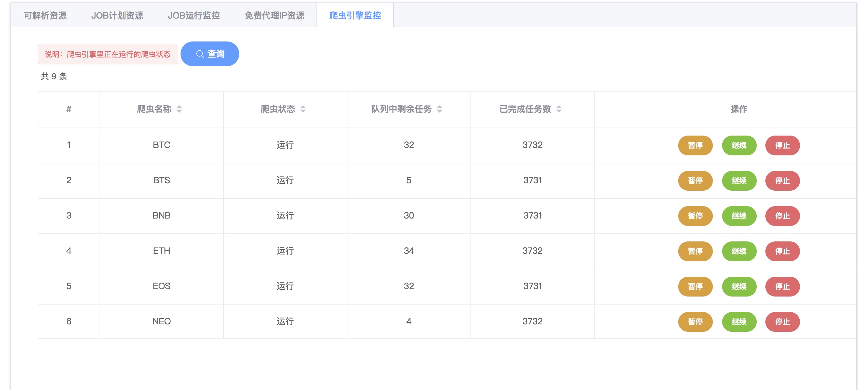Pause the BTC crawler with 暂停
868x390 pixels.
coord(695,145)
